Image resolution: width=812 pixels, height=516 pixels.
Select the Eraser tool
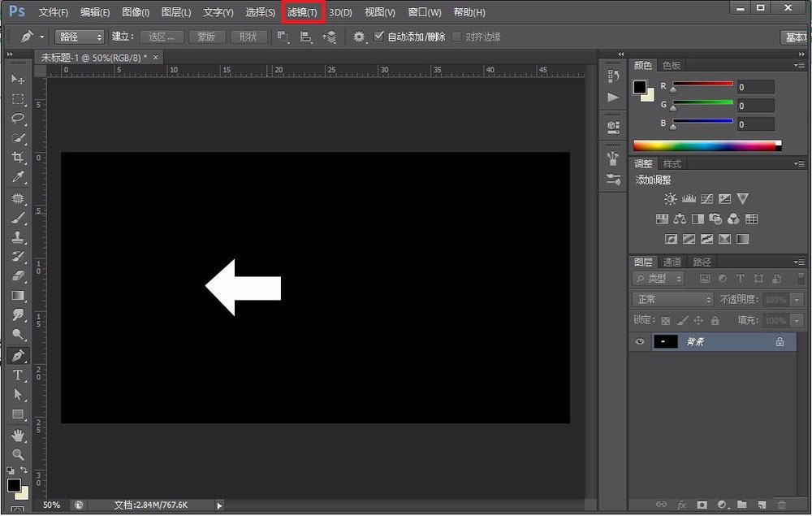click(18, 275)
